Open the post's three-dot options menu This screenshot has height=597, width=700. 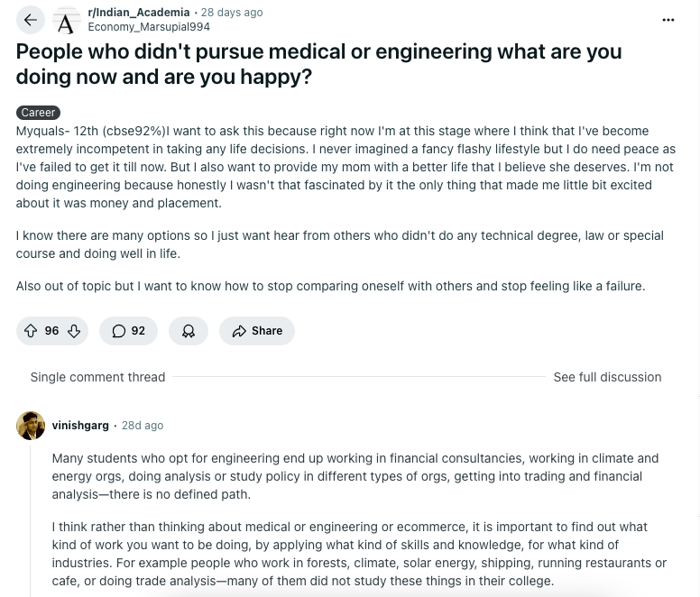tap(668, 20)
